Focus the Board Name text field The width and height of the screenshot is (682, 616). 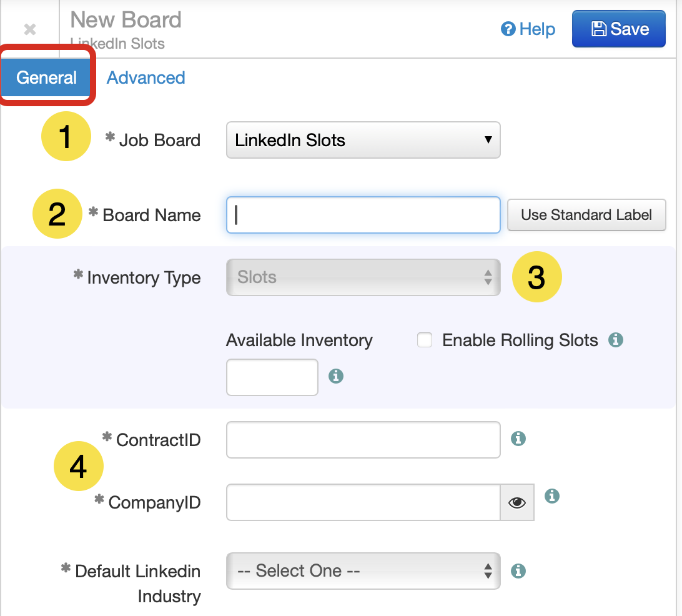[363, 215]
